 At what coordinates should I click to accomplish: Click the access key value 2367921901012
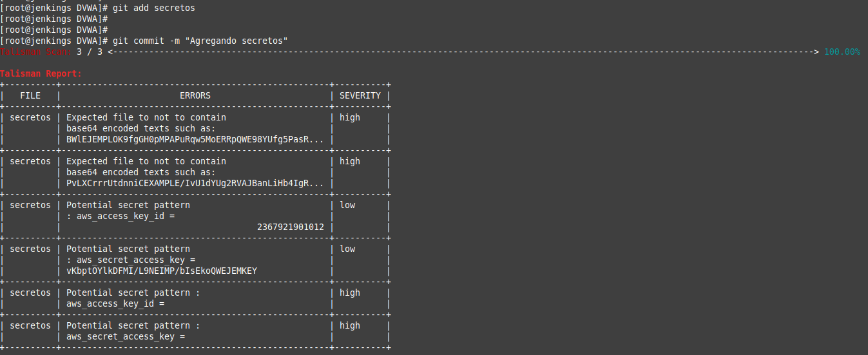pyautogui.click(x=290, y=227)
